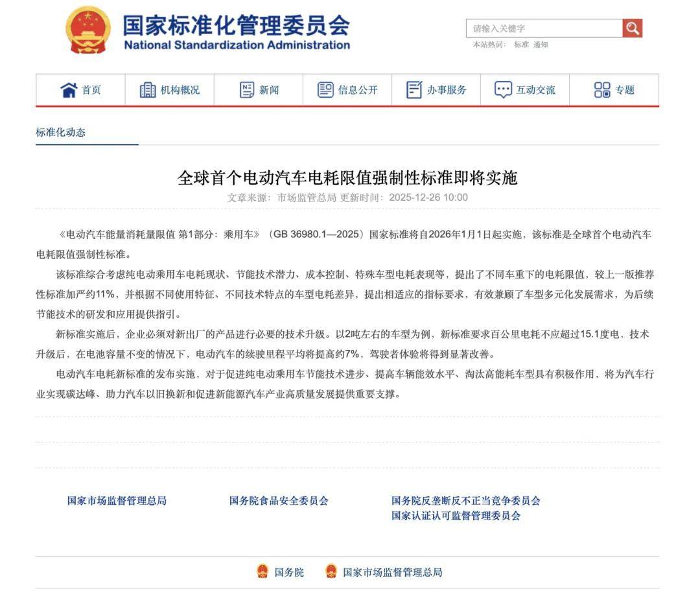The height and width of the screenshot is (591, 700).
Task: Open the 国务院食品安全委员会 link
Action: click(x=279, y=500)
